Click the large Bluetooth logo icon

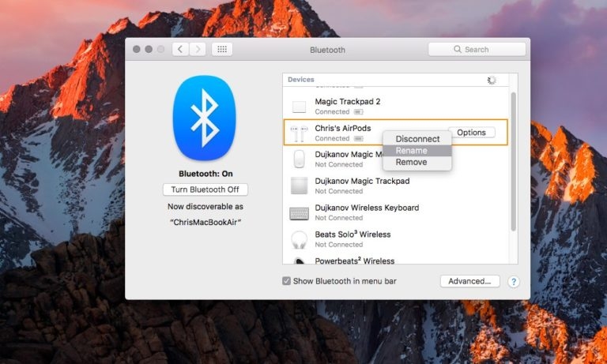pos(204,118)
